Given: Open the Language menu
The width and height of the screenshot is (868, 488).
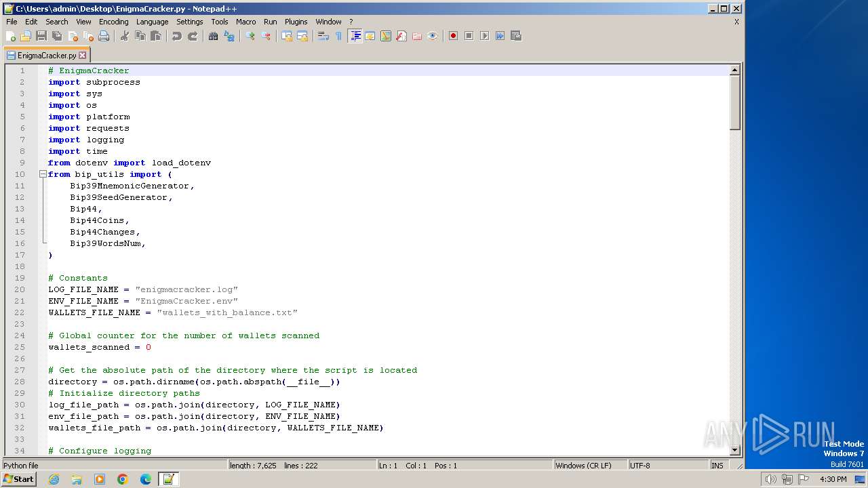Looking at the screenshot, I should tap(152, 22).
